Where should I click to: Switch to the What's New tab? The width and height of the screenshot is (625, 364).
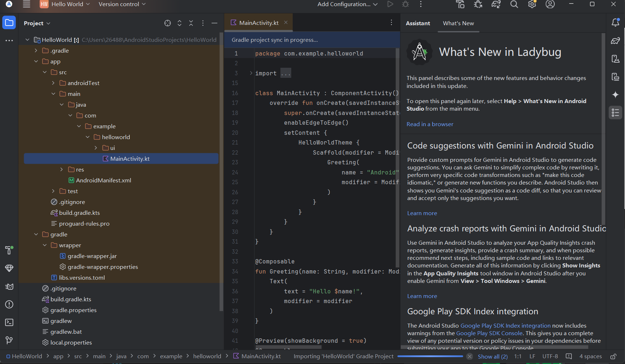pyautogui.click(x=458, y=23)
